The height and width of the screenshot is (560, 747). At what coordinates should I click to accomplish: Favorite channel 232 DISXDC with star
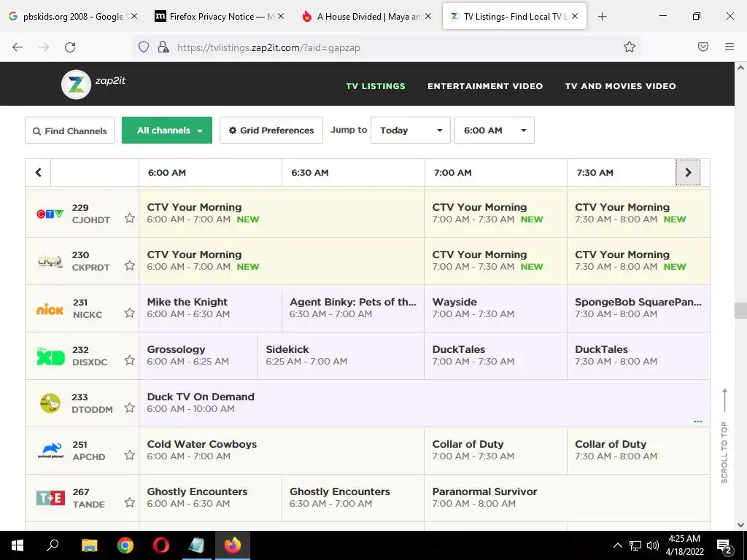click(130, 360)
